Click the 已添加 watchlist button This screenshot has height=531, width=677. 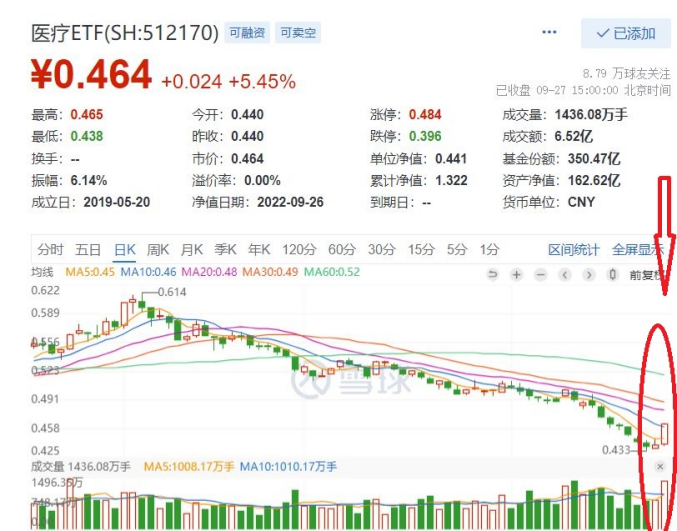point(626,33)
